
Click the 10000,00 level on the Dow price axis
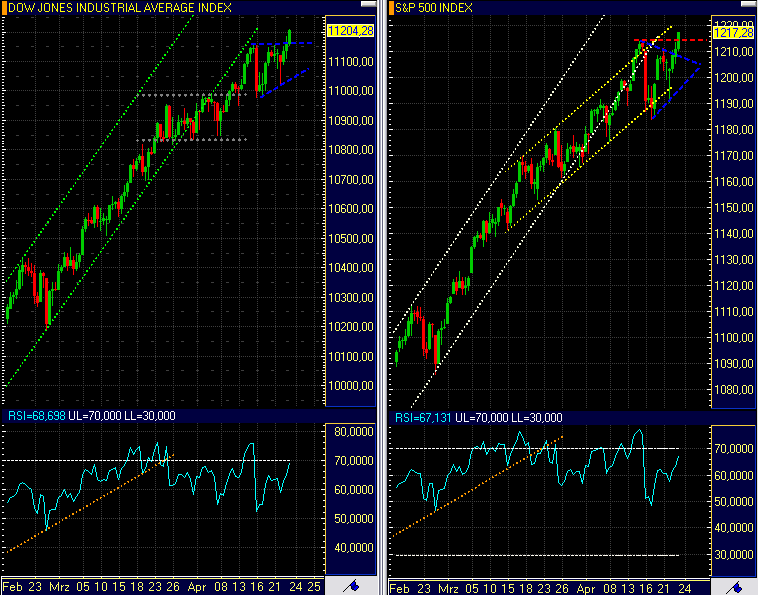351,386
